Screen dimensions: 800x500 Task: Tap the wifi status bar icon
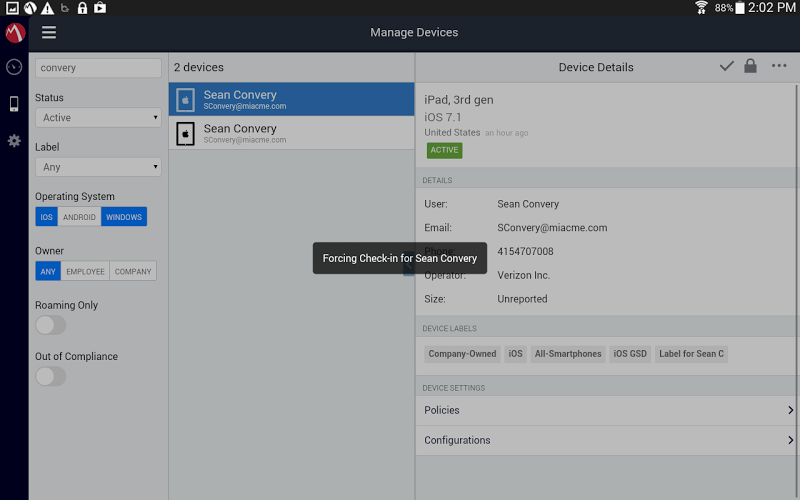(702, 8)
